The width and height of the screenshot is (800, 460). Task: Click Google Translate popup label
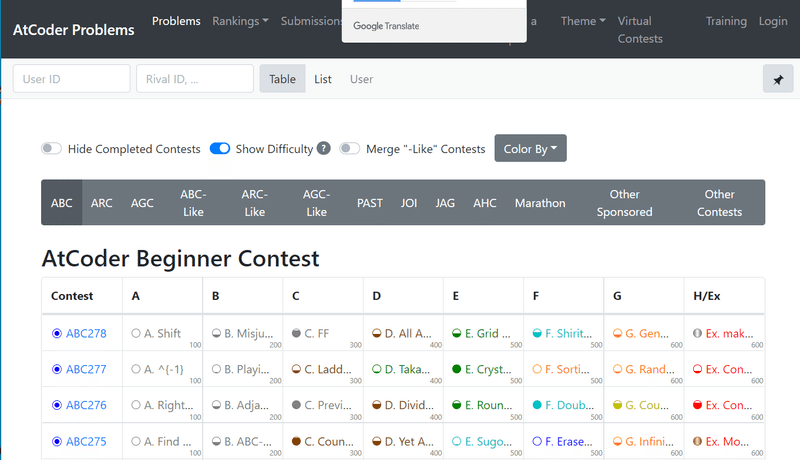[x=386, y=25]
